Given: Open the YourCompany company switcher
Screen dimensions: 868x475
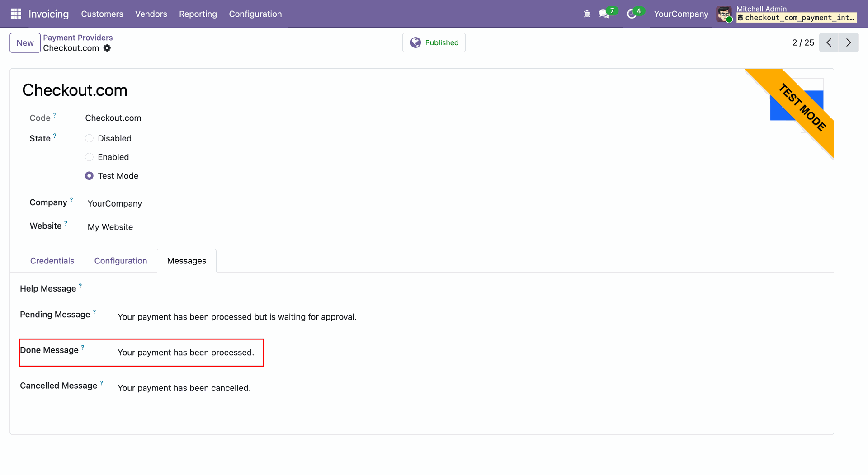Looking at the screenshot, I should (681, 14).
